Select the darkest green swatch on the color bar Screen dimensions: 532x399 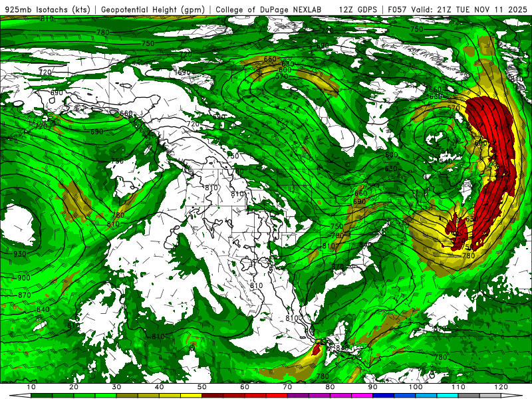[41, 396]
